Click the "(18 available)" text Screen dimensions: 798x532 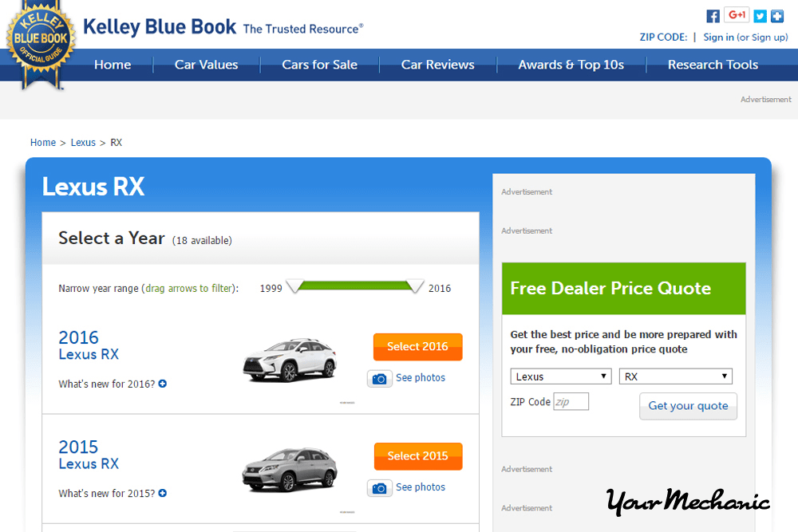[x=202, y=241]
